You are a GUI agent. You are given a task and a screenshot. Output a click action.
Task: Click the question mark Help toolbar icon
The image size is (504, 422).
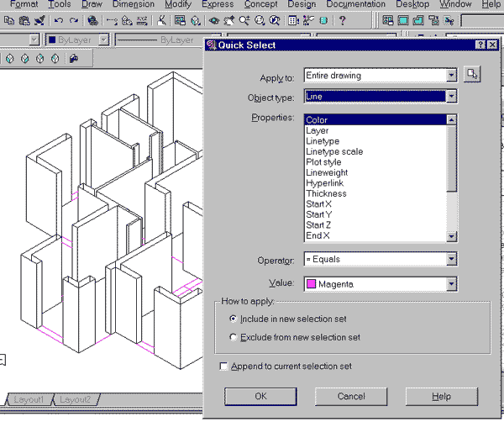click(x=342, y=20)
